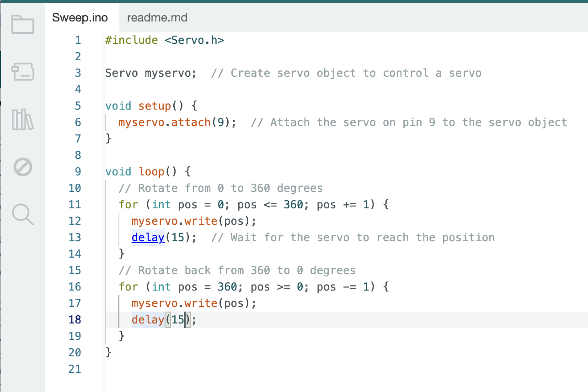Click the underlined delay link on line 13
Screen dimensions: 588x392
click(x=148, y=238)
